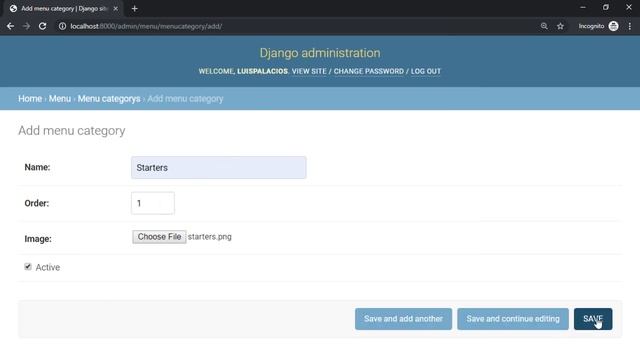Click the Incognito profile icon

coord(613,26)
